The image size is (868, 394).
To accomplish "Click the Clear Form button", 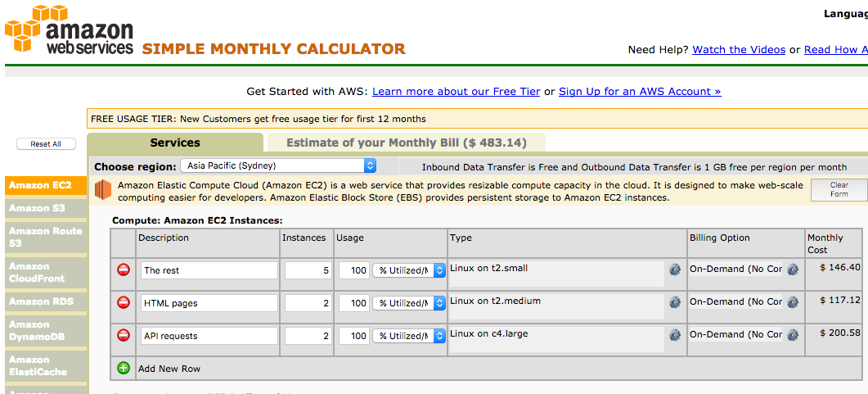I will 839,189.
